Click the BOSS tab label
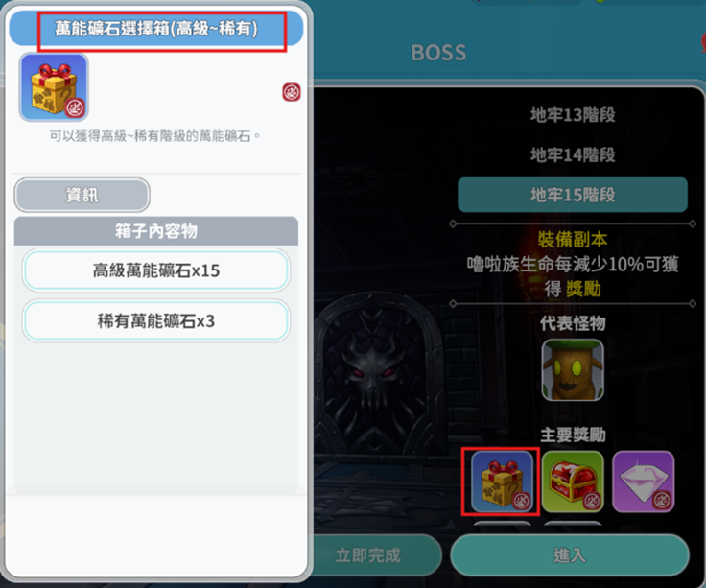 [438, 53]
